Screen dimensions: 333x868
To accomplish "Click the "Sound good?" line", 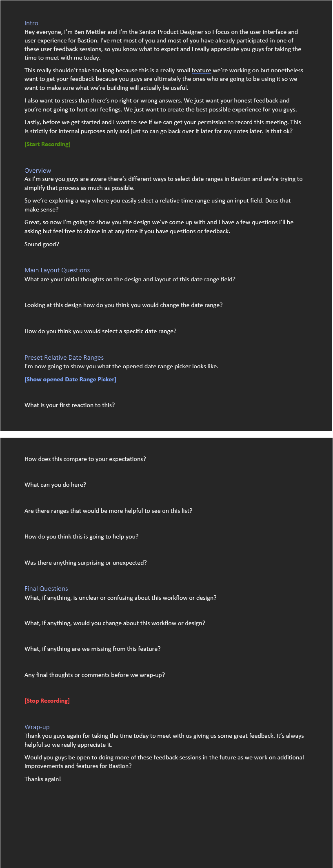I will [x=42, y=244].
